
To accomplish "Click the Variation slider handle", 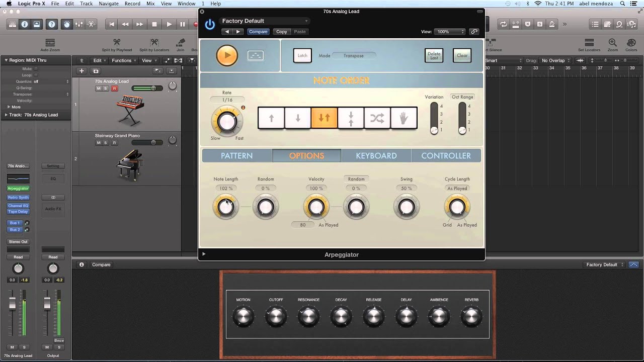I will [x=434, y=130].
